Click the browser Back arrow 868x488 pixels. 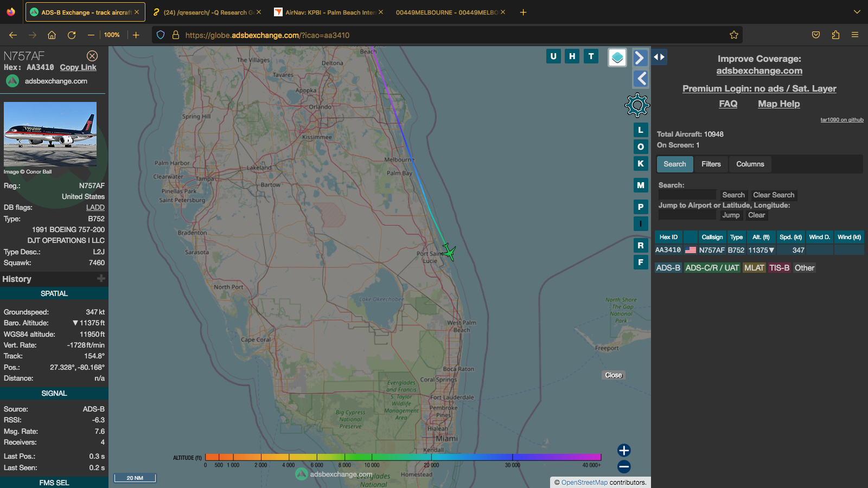click(13, 35)
